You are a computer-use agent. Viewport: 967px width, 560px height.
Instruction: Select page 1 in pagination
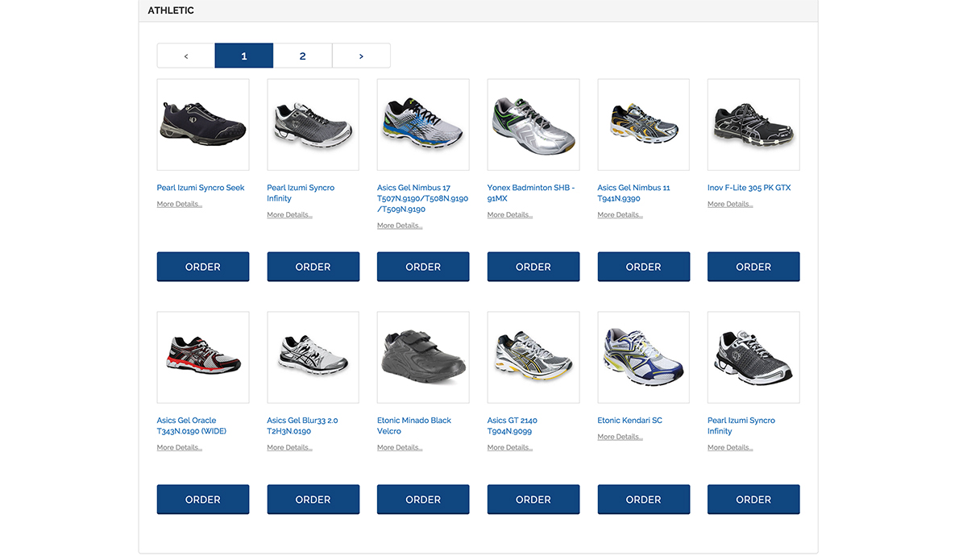click(x=243, y=55)
